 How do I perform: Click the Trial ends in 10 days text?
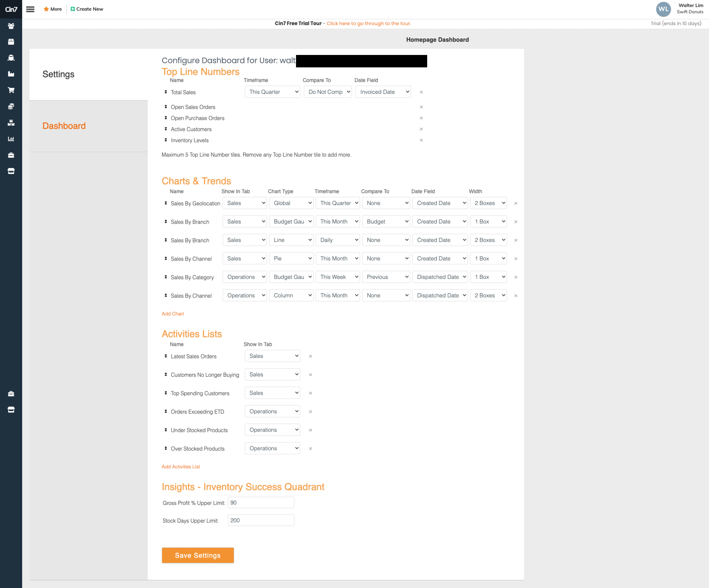pyautogui.click(x=676, y=23)
